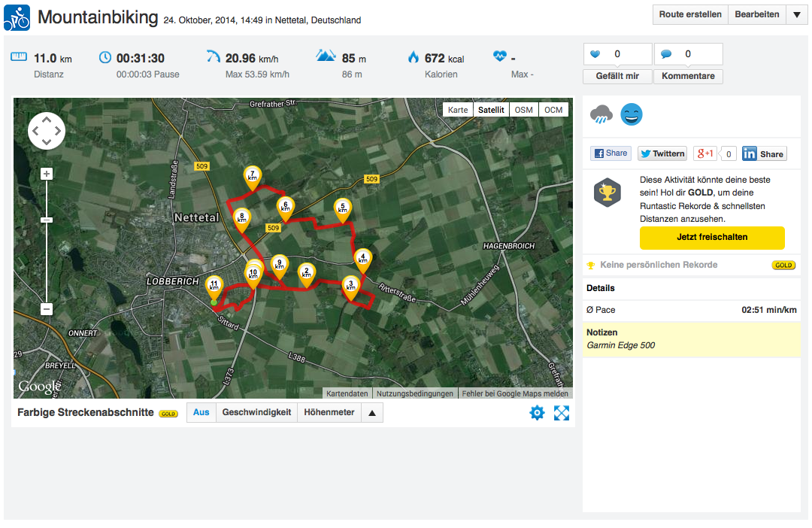Click the happy smiley mood icon
The image size is (812, 528).
(632, 114)
